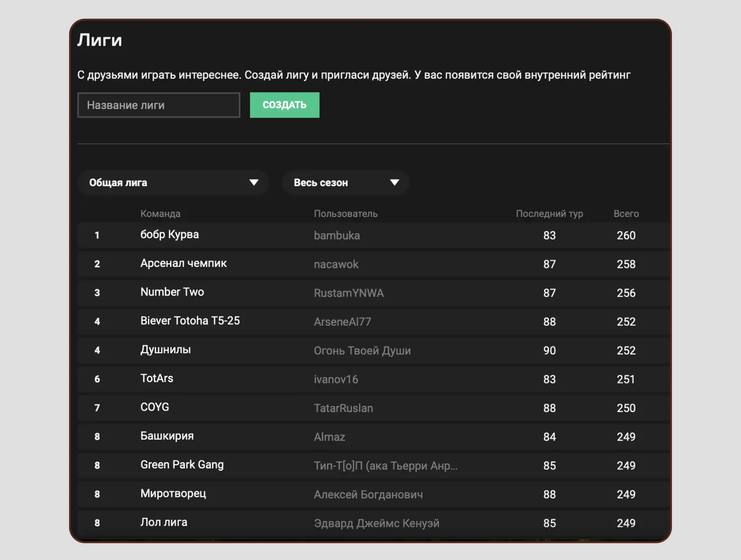Image resolution: width=741 pixels, height=560 pixels.
Task: Open user ivanov16
Action: (x=336, y=379)
